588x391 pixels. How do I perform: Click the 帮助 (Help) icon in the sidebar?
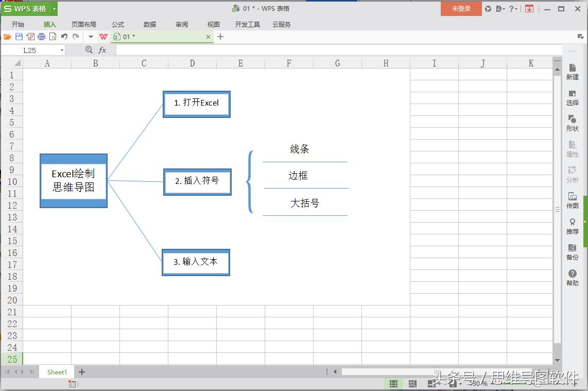click(x=572, y=276)
